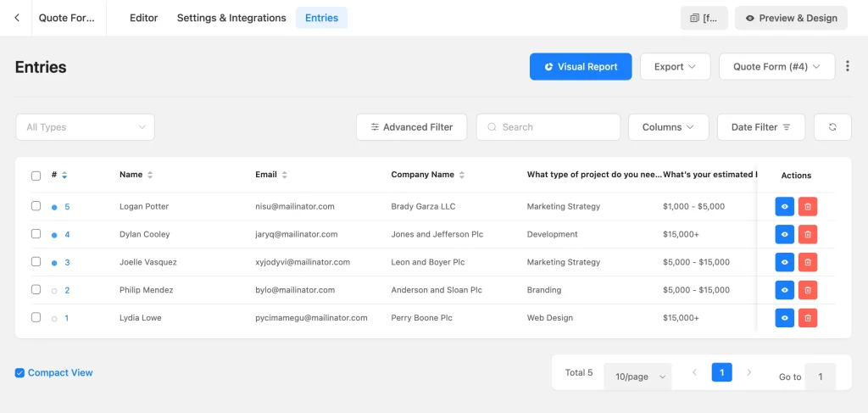
Task: Delete Lydia Lowe's entry
Action: [x=808, y=318]
